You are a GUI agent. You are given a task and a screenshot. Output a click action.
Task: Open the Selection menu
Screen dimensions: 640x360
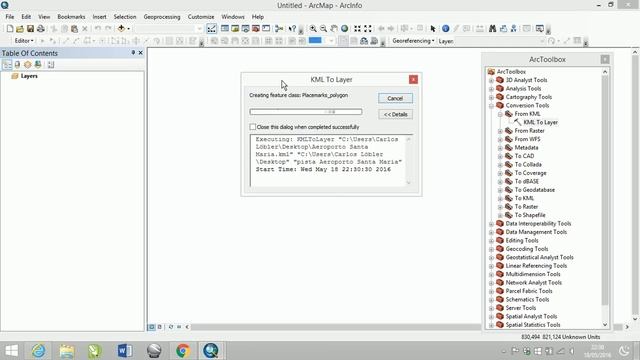[125, 17]
